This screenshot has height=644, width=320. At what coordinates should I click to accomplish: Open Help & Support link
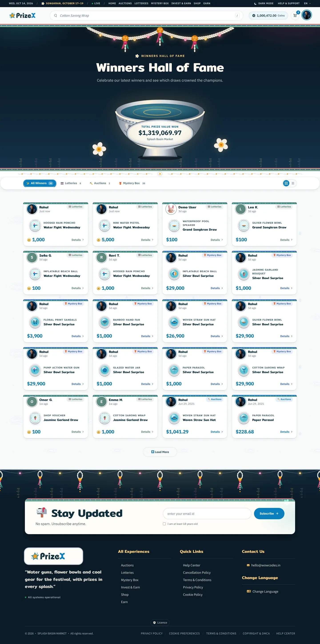tap(288, 4)
